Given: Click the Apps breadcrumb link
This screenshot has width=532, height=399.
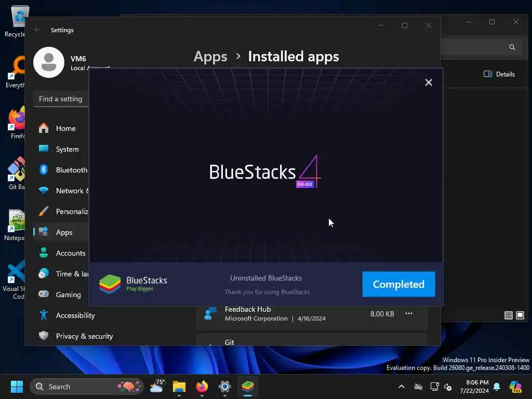Looking at the screenshot, I should point(210,57).
